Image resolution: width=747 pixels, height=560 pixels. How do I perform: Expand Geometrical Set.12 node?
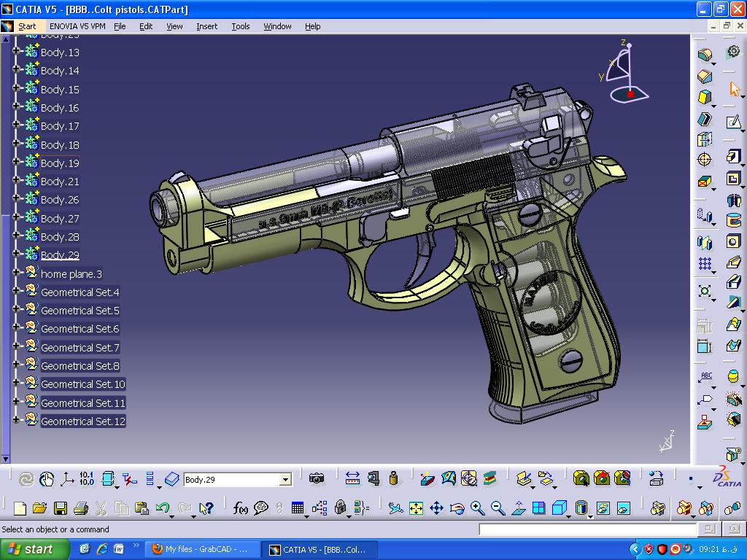pyautogui.click(x=16, y=419)
